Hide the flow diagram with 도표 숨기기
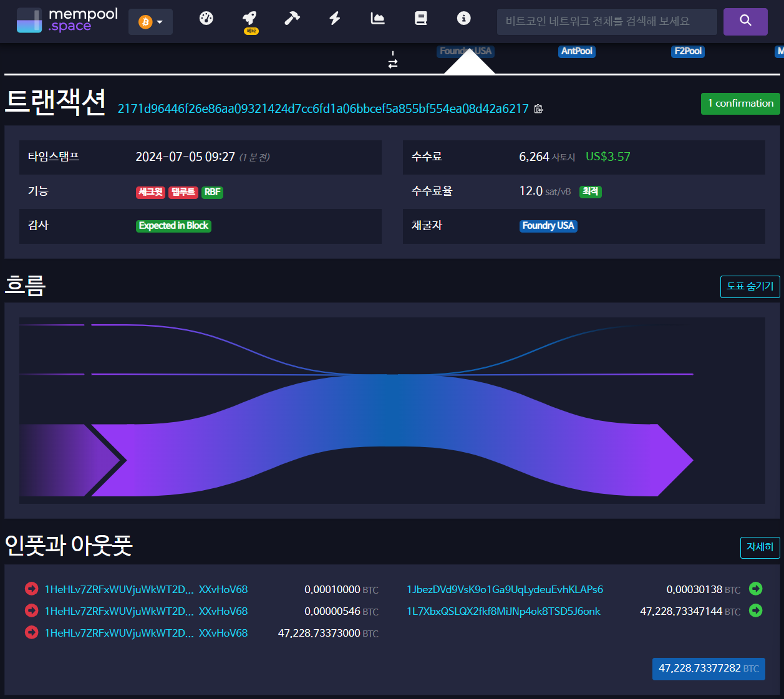Image resolution: width=784 pixels, height=699 pixels. click(750, 287)
